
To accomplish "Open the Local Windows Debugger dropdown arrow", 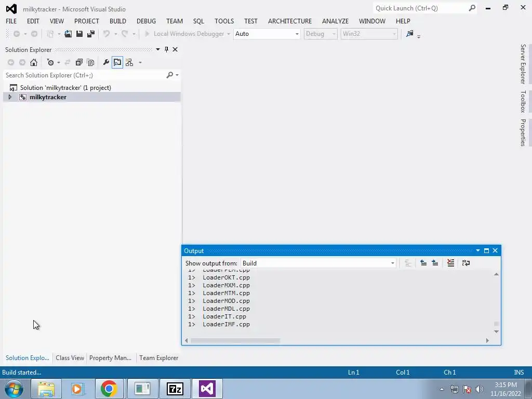I will [229, 34].
